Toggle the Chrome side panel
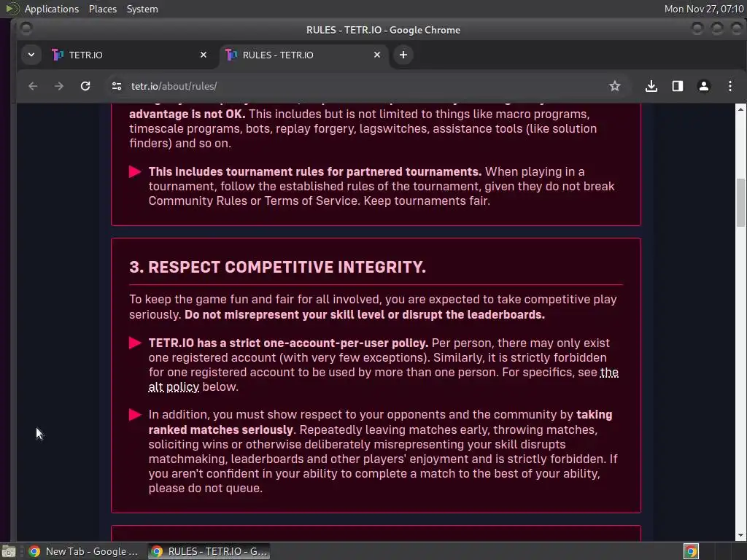 tap(678, 86)
